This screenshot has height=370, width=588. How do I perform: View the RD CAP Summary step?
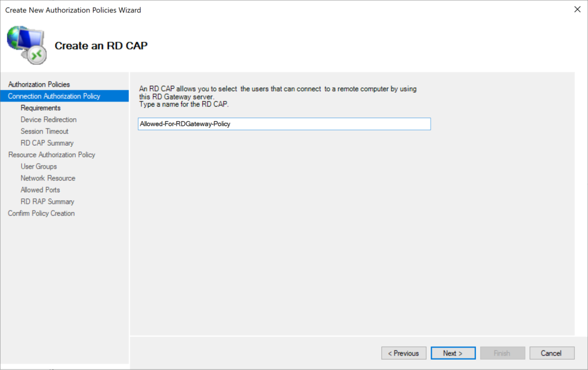tap(47, 143)
